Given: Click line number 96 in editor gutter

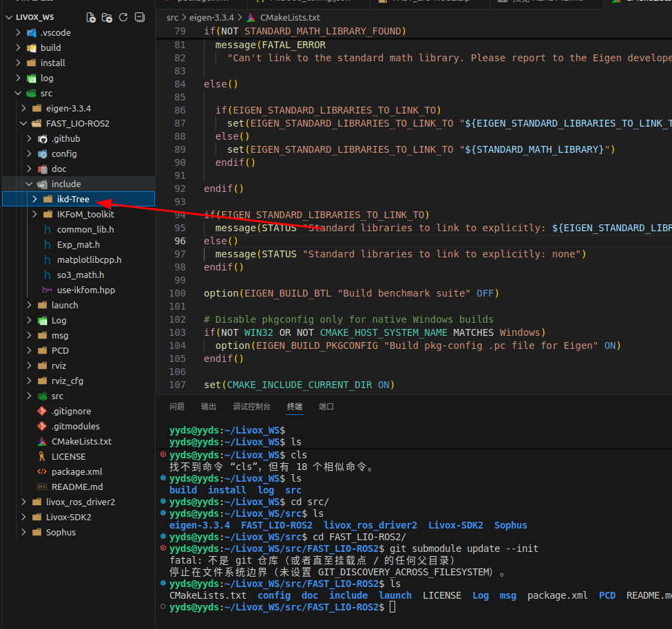Looking at the screenshot, I should [180, 242].
